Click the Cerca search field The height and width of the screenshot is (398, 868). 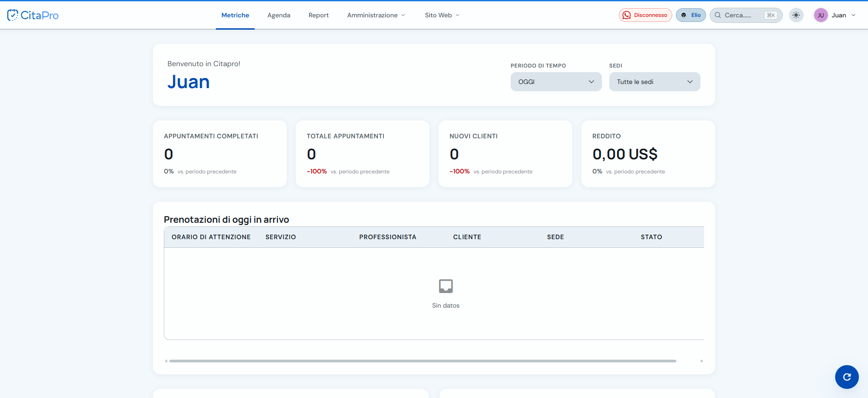(746, 15)
